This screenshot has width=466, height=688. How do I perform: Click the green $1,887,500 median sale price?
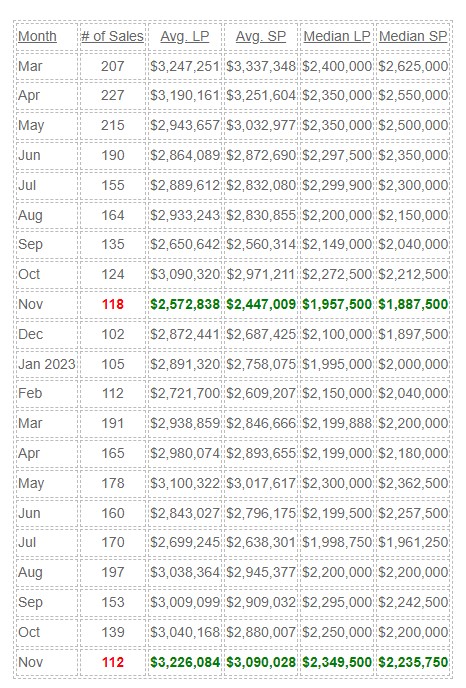[x=413, y=304]
